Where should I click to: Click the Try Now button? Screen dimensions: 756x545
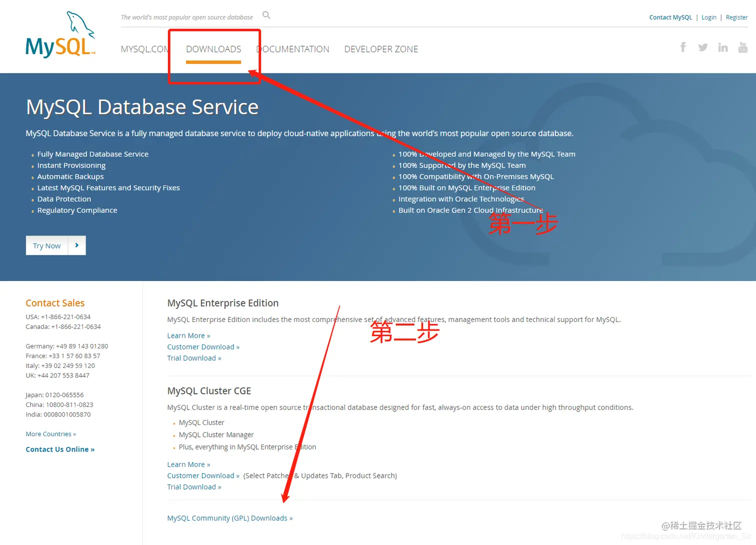(47, 245)
